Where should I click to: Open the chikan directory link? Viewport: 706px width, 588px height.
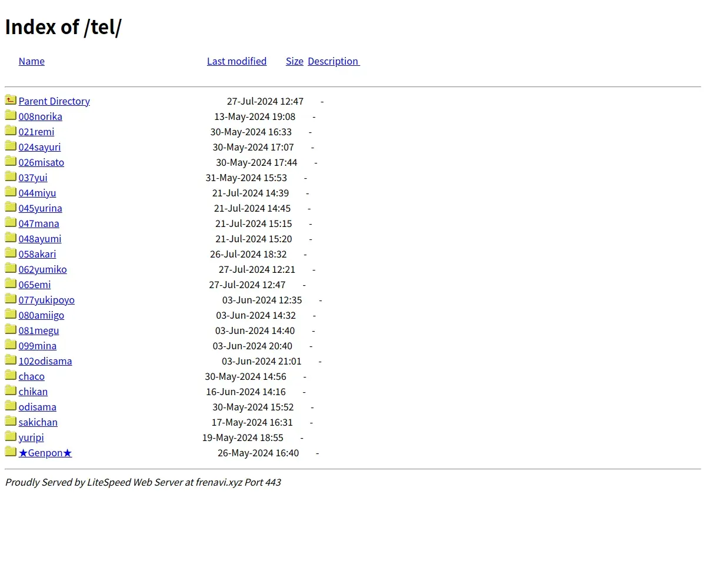[33, 392]
